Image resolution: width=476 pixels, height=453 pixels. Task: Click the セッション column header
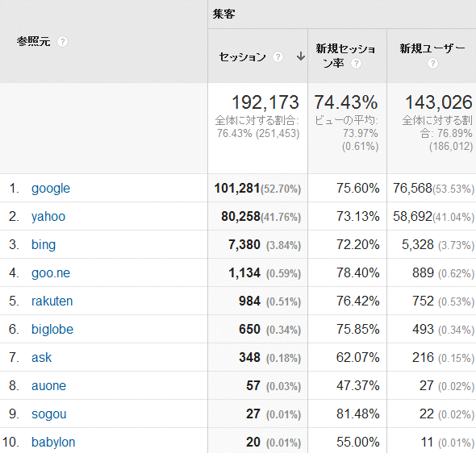pyautogui.click(x=242, y=56)
